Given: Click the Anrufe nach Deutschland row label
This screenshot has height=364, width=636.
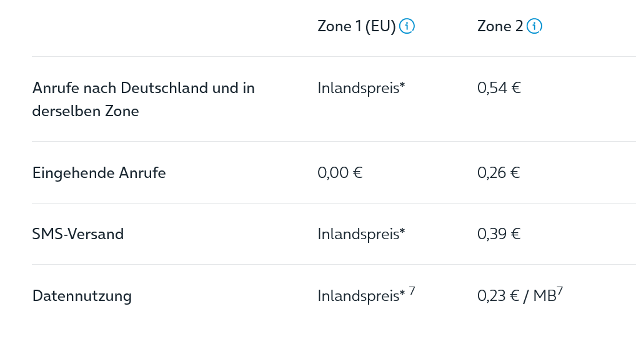Looking at the screenshot, I should tap(144, 99).
